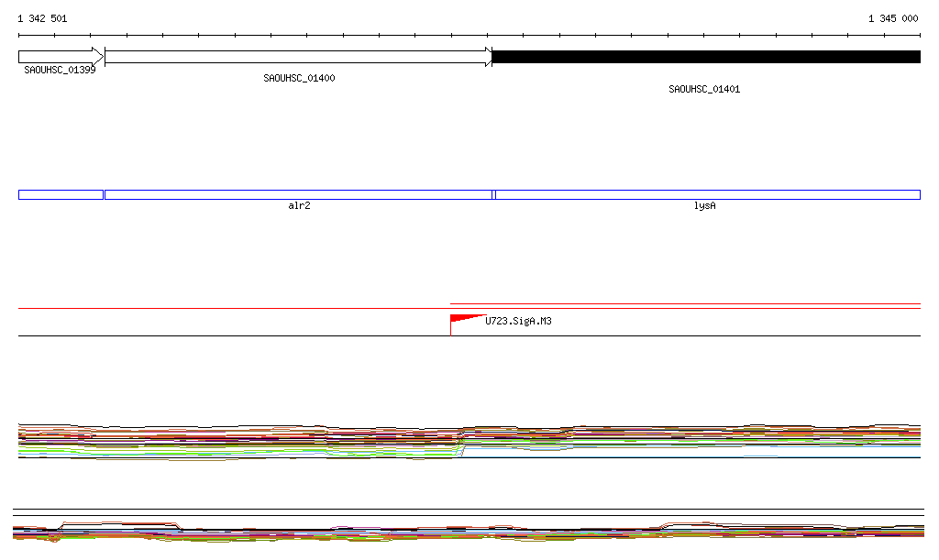Open the SAOUHSC_01401 text label
This screenshot has height=560, width=939.
704,90
